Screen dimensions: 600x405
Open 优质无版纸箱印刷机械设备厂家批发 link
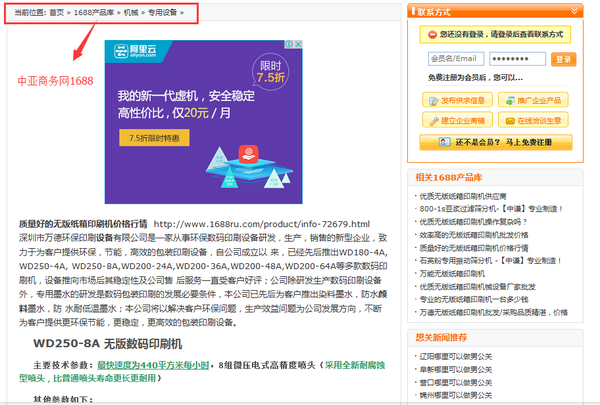pos(477,287)
